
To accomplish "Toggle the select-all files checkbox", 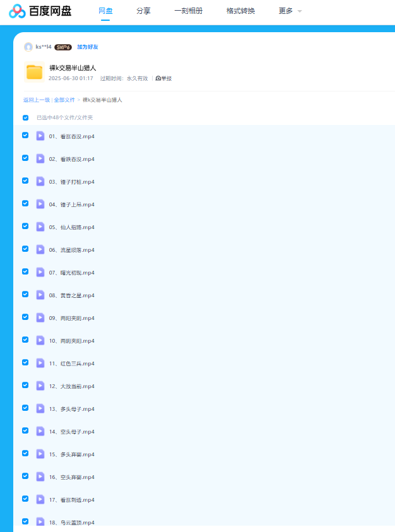I will (x=26, y=117).
